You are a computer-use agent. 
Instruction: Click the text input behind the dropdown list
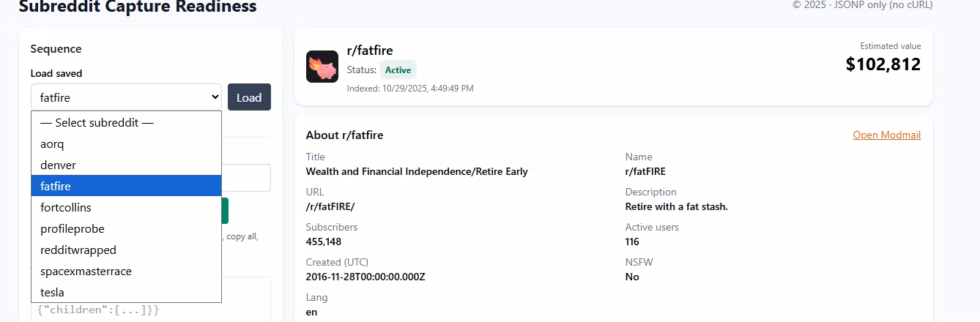pos(246,178)
